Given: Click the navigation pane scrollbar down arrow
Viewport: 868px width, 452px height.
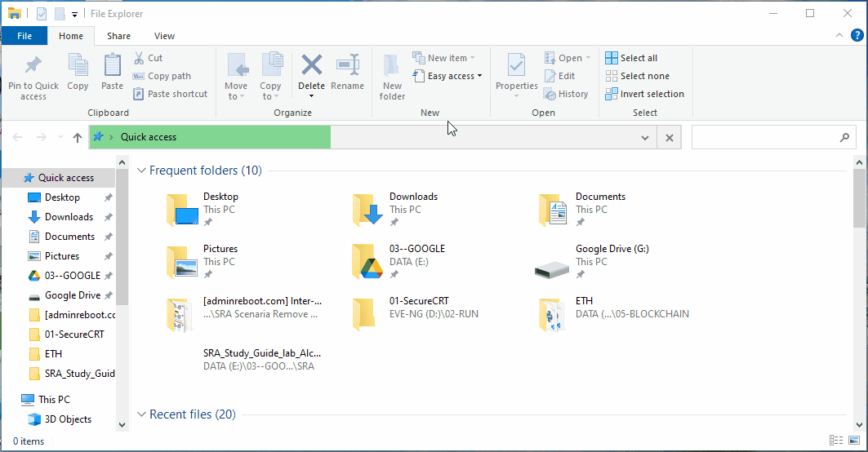Looking at the screenshot, I should click(x=122, y=425).
